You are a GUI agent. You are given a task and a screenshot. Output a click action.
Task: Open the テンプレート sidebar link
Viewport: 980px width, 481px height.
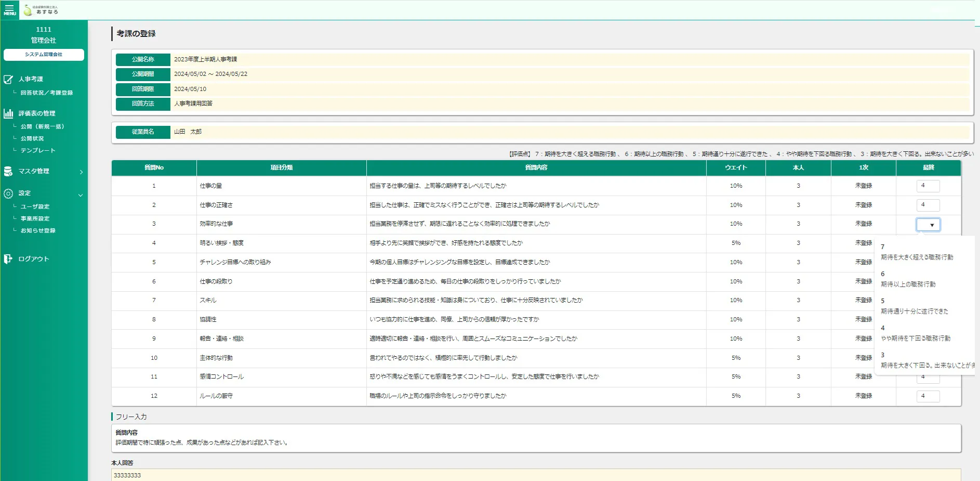click(x=37, y=151)
